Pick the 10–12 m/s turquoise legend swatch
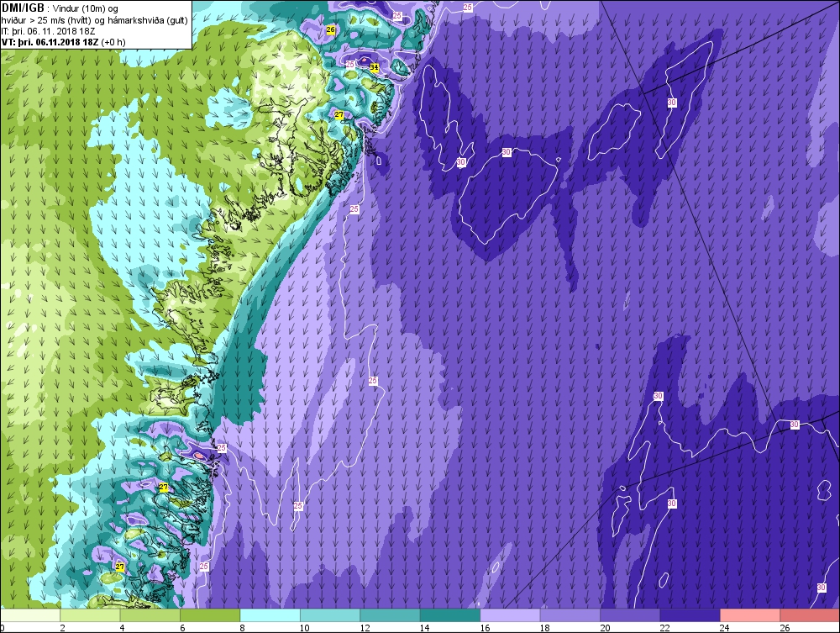Image resolution: width=840 pixels, height=633 pixels. tap(330, 615)
